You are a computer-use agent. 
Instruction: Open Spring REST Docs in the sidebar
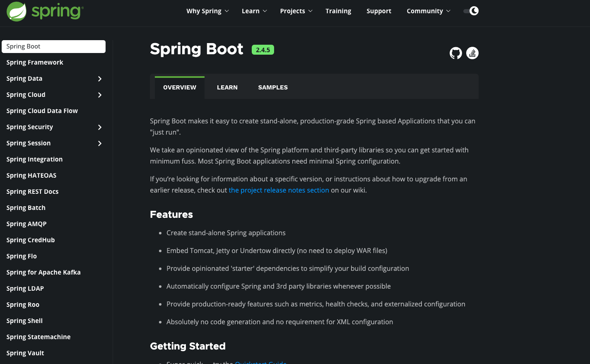[x=33, y=192]
